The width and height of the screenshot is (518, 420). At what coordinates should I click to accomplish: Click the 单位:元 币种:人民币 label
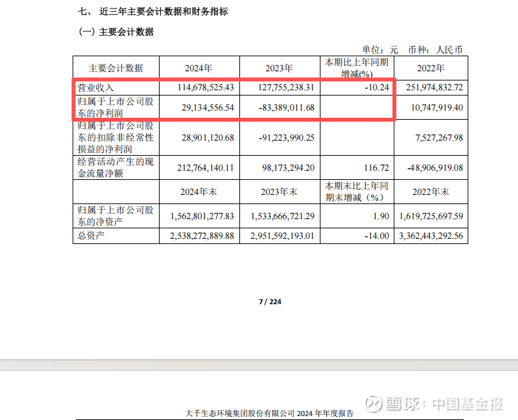[412, 50]
